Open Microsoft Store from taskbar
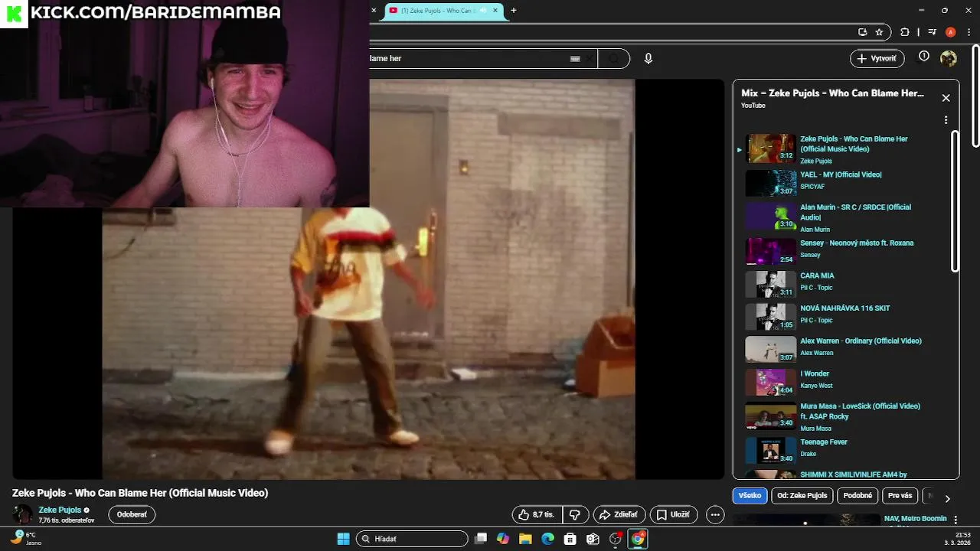980x551 pixels. pos(570,539)
